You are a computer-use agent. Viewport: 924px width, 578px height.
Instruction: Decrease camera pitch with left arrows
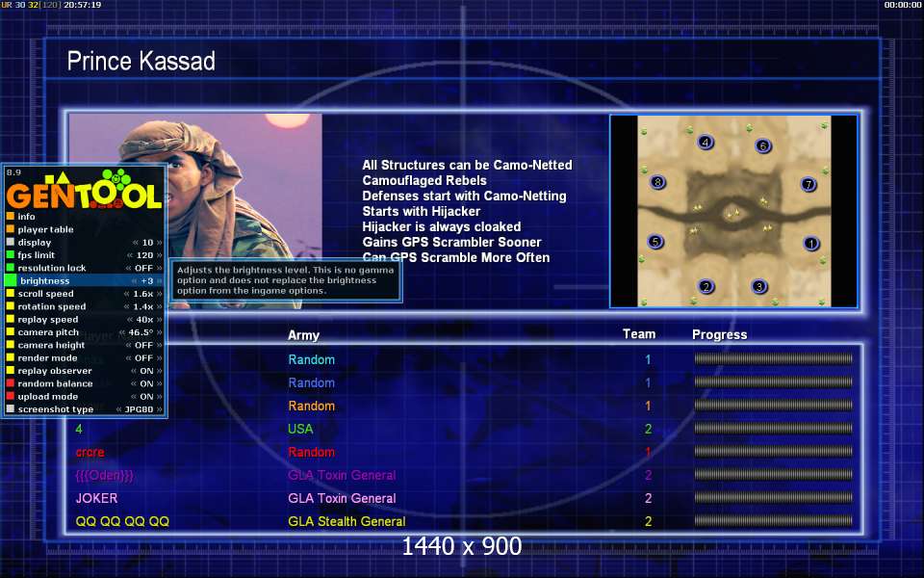pos(122,332)
